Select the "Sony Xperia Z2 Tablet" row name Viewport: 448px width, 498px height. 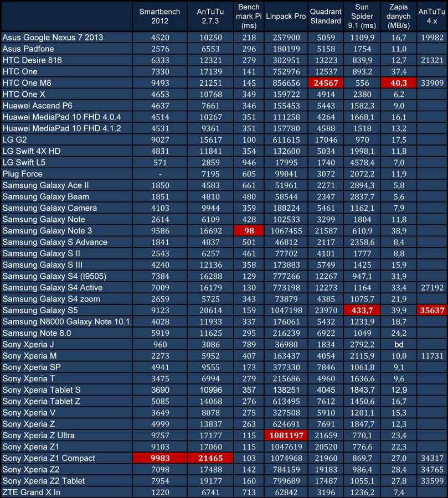pyautogui.click(x=44, y=481)
